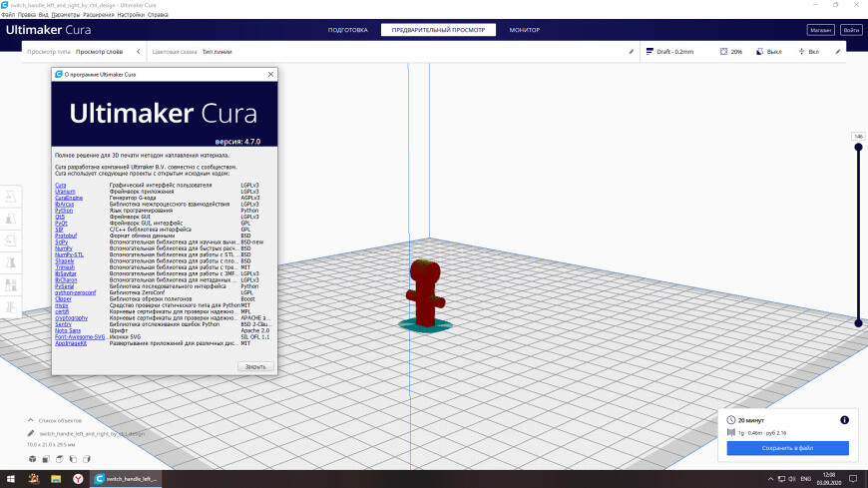Click the Cura taskbar entry switch_handle_left
The width and height of the screenshot is (868, 488).
126,479
